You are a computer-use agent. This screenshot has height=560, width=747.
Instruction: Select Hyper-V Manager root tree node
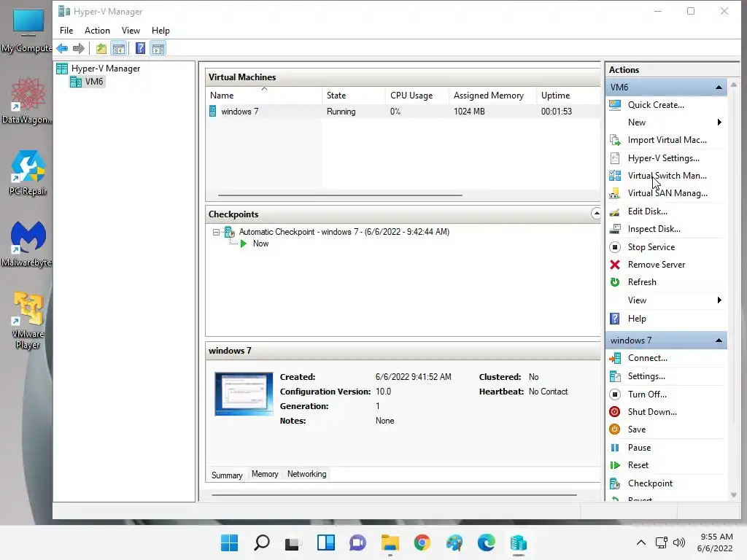pyautogui.click(x=105, y=69)
